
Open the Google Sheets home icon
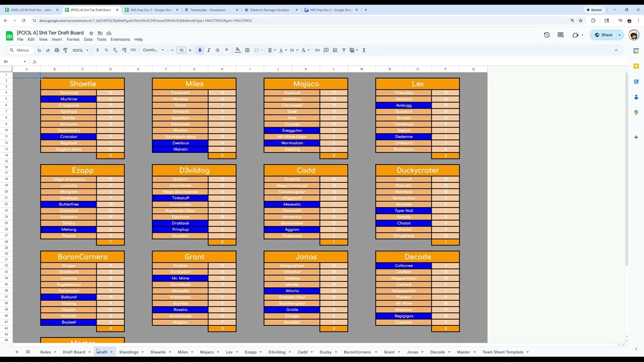point(9,36)
